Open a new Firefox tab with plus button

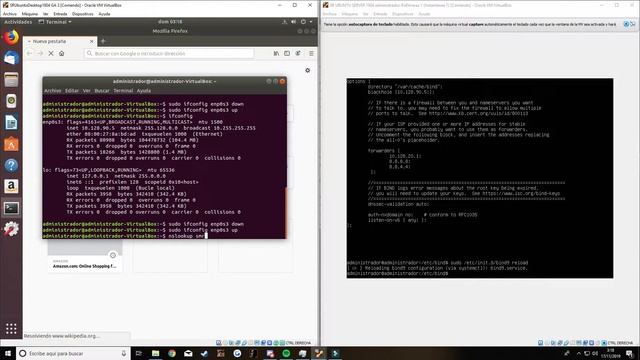pyautogui.click(x=103, y=41)
